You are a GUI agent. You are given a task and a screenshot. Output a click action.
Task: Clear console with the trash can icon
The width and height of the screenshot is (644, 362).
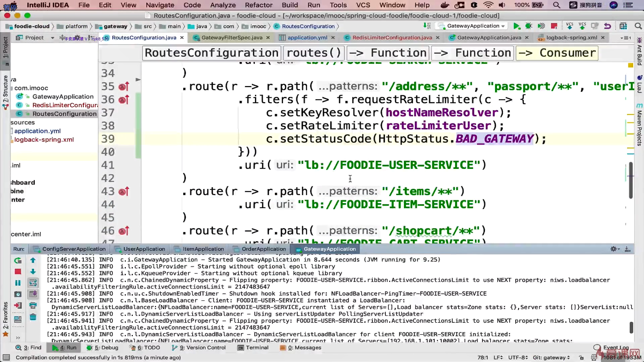point(33,317)
